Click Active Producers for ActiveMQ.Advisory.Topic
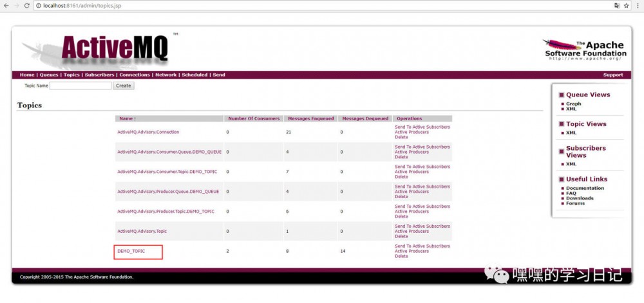 (x=412, y=231)
